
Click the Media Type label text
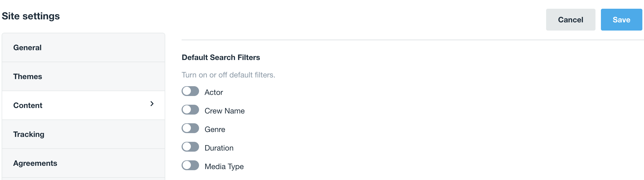click(x=224, y=167)
